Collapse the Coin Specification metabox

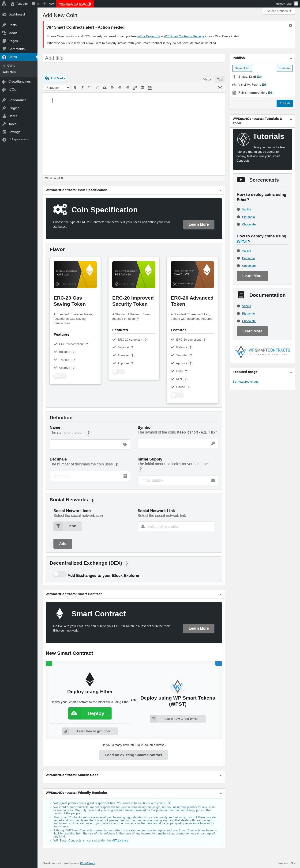[x=221, y=190]
